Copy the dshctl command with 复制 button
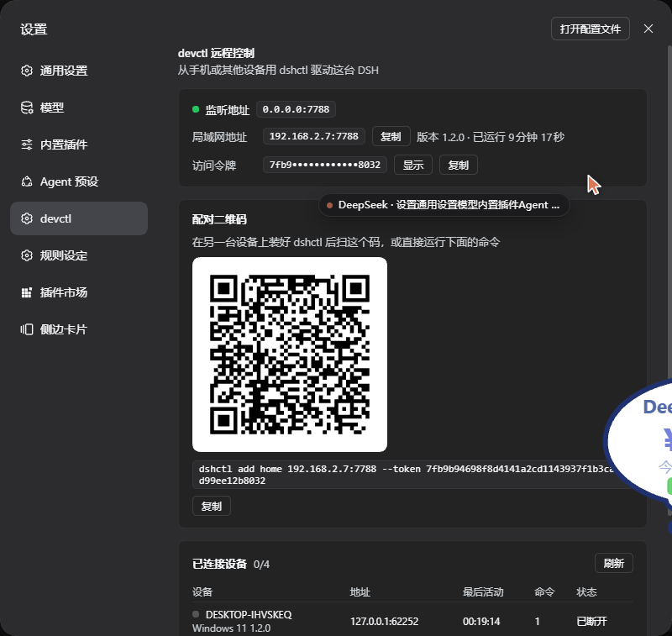This screenshot has height=636, width=672. tap(212, 506)
